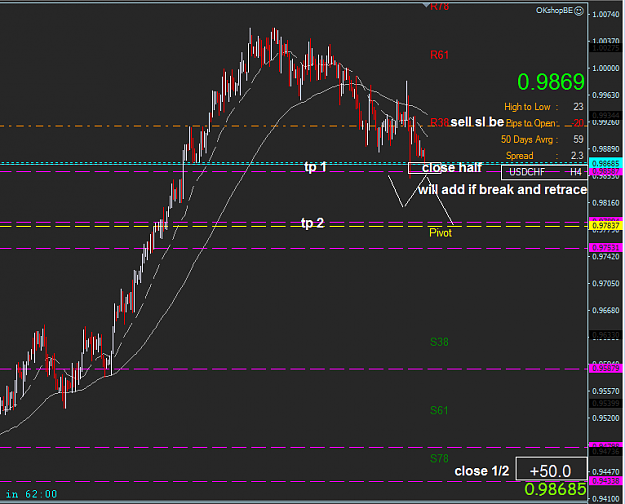The image size is (625, 504).
Task: Click the 'High to Low' value 23
Action: click(x=578, y=106)
